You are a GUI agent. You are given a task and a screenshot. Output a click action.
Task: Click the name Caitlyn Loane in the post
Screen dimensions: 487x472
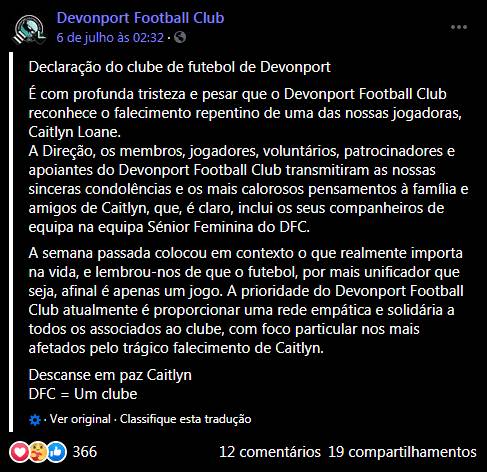point(74,132)
